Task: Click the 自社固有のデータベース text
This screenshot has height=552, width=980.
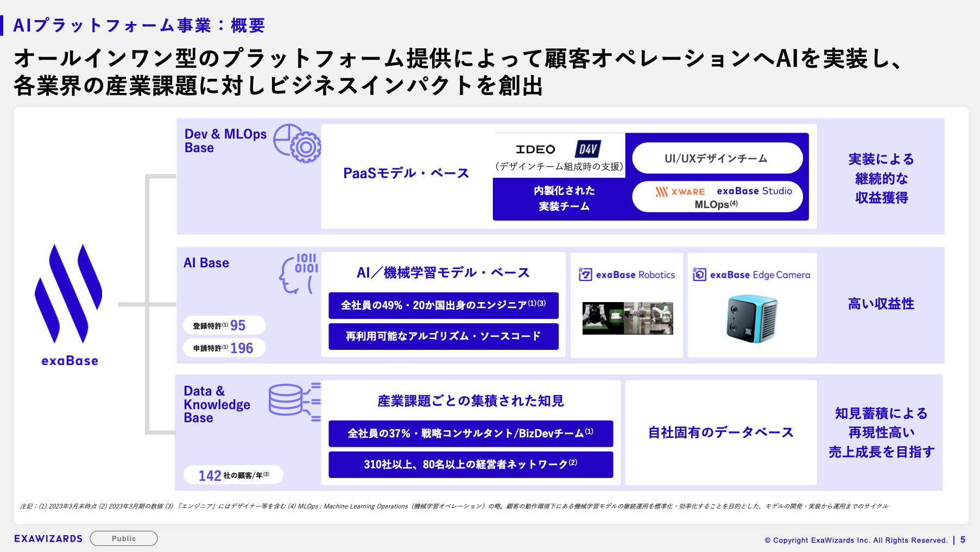Action: coord(721,432)
